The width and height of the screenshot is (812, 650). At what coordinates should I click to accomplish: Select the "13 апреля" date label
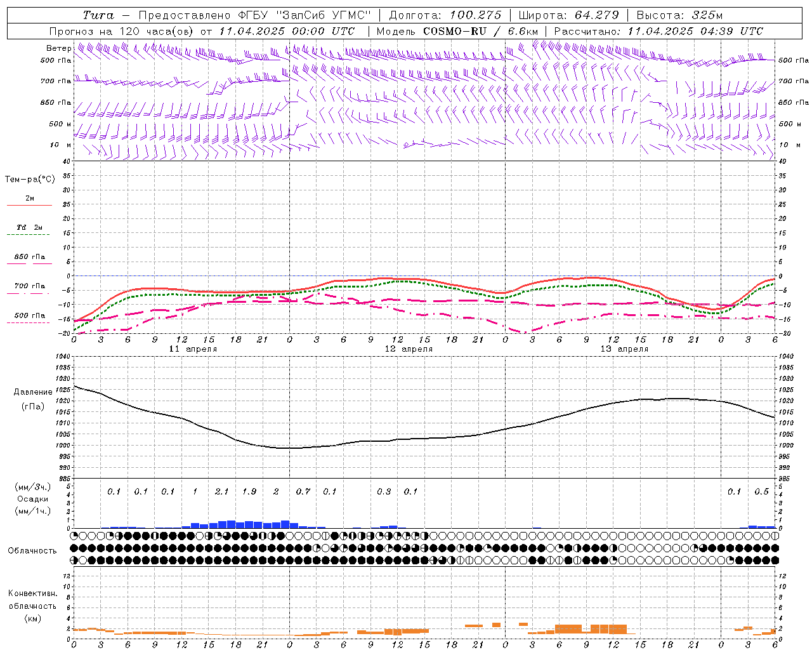625,349
